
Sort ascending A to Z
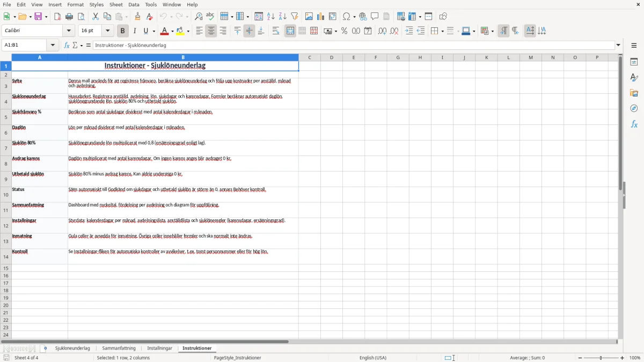[x=271, y=17]
